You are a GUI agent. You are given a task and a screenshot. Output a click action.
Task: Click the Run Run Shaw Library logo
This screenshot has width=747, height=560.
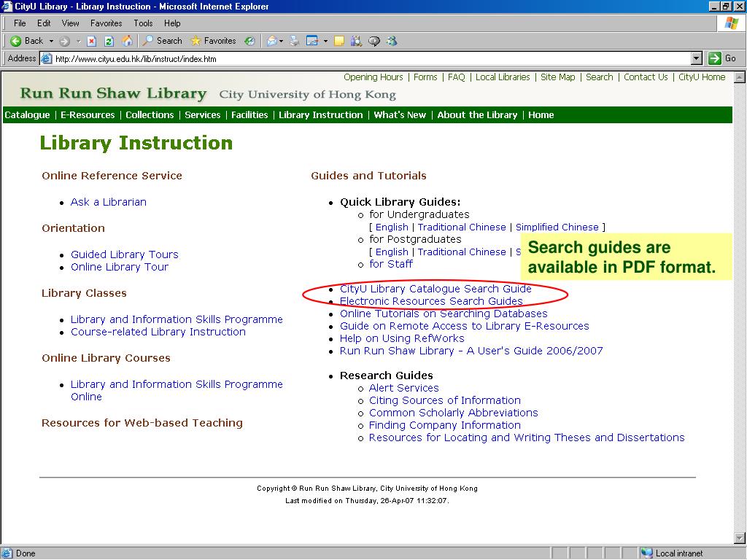click(113, 93)
